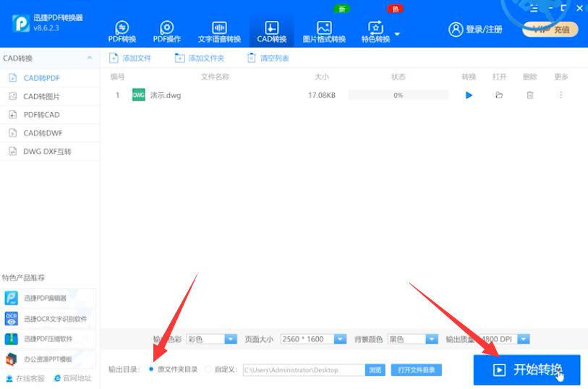Click the 浏览 browse button

click(x=375, y=370)
